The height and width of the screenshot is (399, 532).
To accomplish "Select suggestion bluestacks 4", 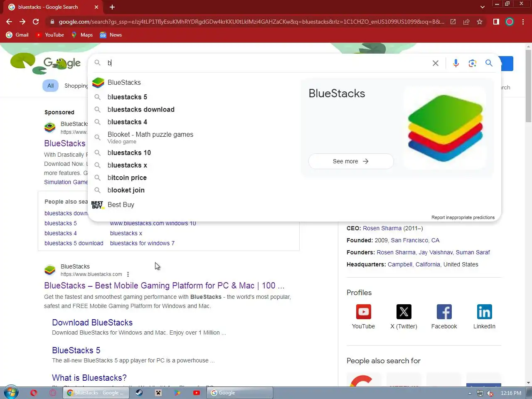I will click(193, 122).
